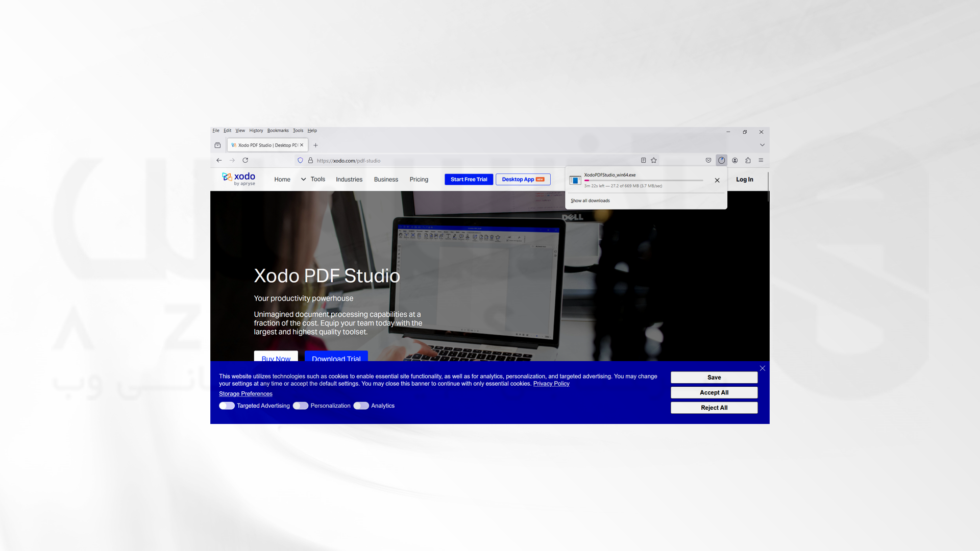
Task: Click the Download Trial button
Action: click(x=336, y=357)
